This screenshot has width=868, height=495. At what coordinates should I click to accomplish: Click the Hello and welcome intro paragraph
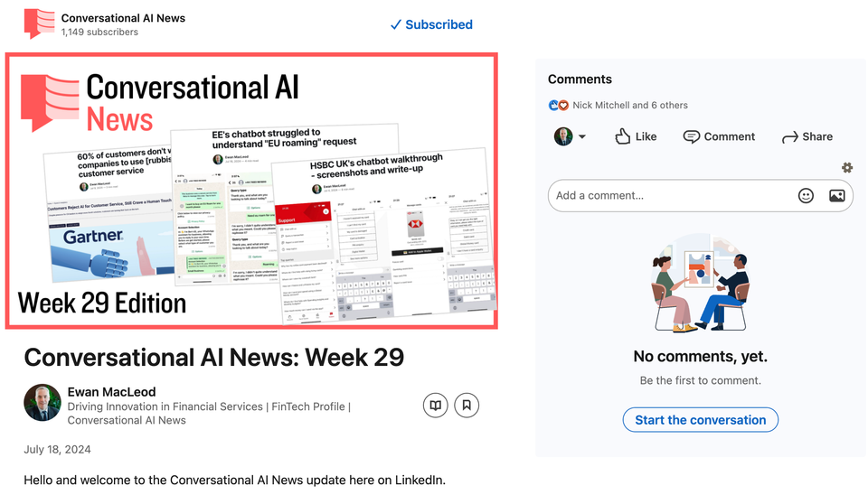point(235,480)
